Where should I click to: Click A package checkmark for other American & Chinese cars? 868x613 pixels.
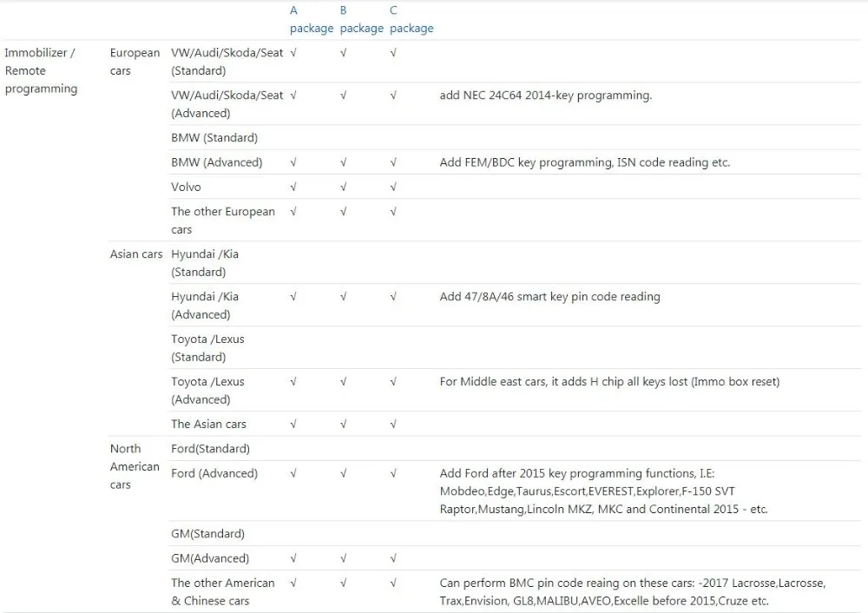293,583
